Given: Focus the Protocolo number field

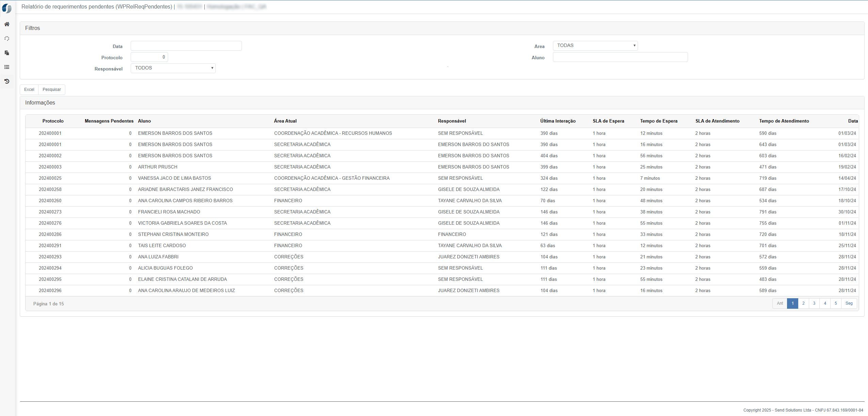Looking at the screenshot, I should pos(149,57).
